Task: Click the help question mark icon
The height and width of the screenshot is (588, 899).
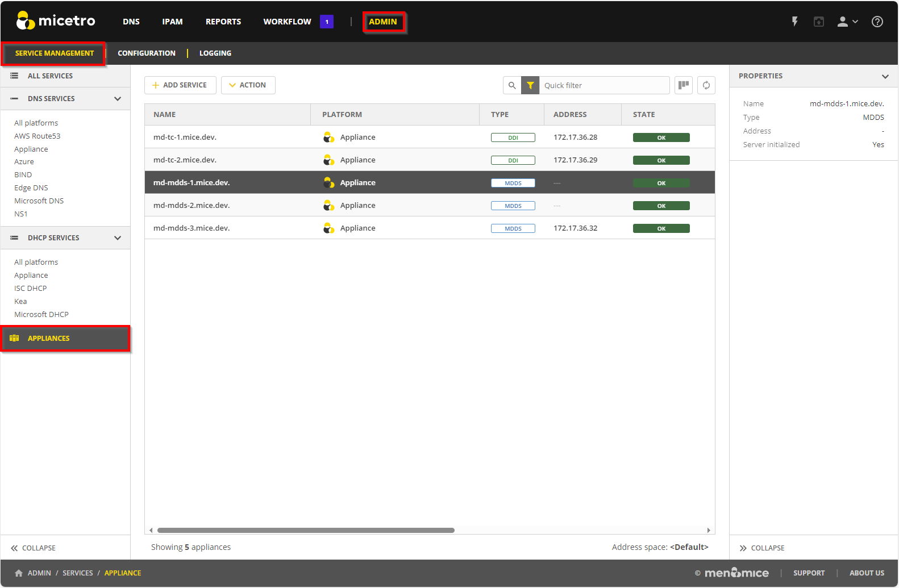Action: point(877,22)
